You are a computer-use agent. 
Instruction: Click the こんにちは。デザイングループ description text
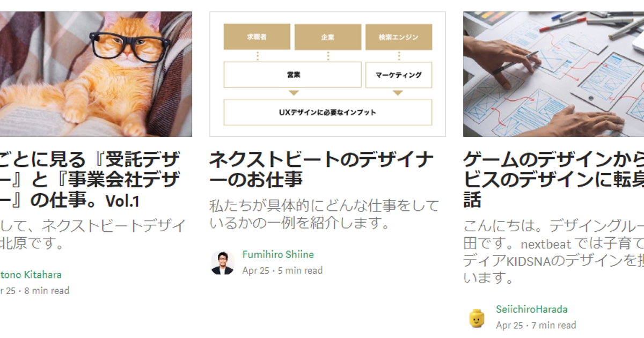click(x=553, y=251)
